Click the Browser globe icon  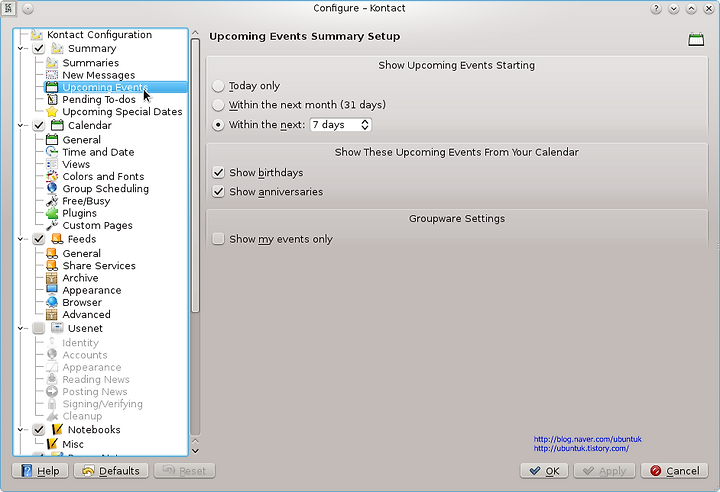[x=52, y=302]
